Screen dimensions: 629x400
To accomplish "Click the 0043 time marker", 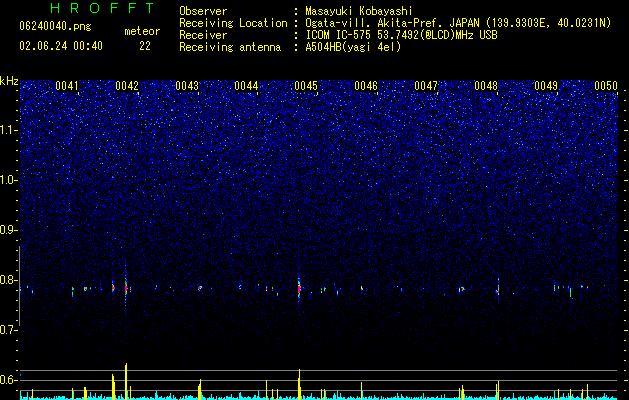I will [x=187, y=86].
